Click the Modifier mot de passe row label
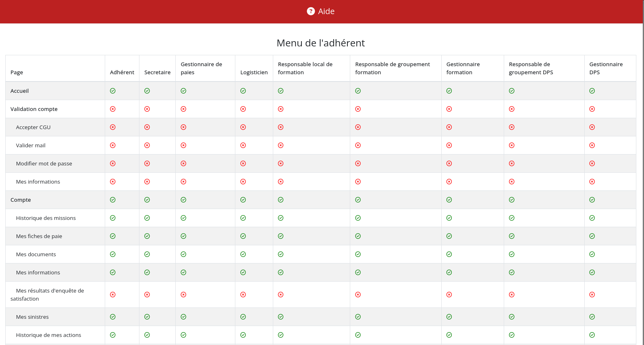Screen dimensions: 644x345 click(44, 163)
